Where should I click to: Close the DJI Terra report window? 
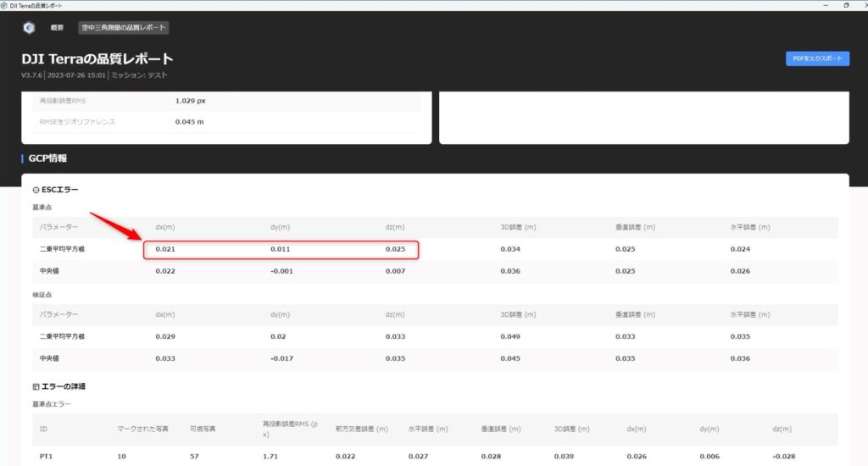(860, 5)
